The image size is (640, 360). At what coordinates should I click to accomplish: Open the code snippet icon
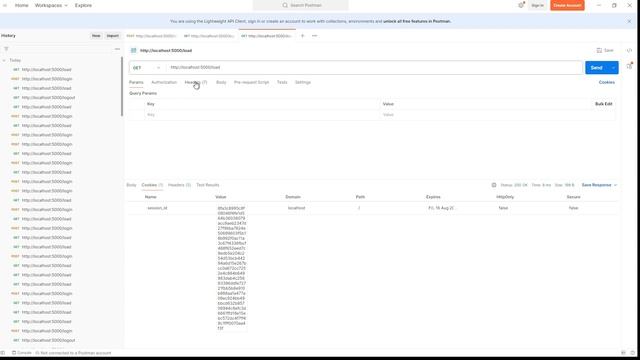pyautogui.click(x=629, y=50)
